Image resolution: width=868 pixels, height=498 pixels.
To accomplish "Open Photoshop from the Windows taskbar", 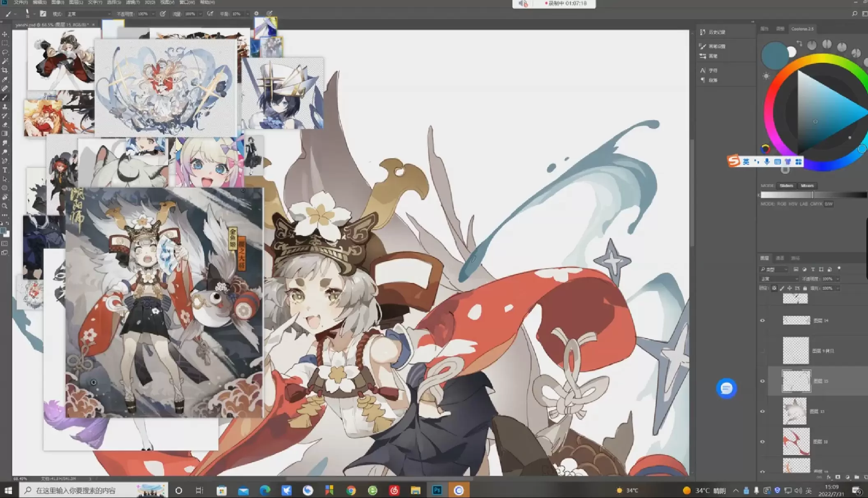I will tap(437, 490).
